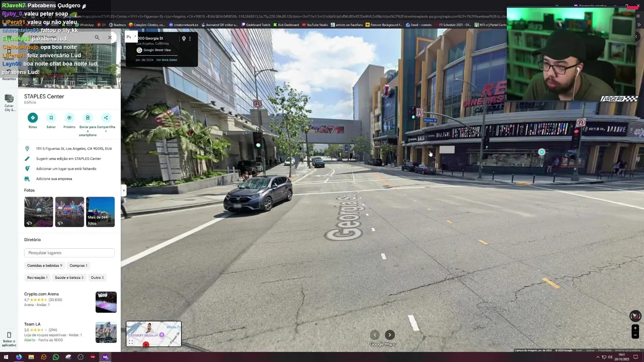644x362 pixels.
Task: Send STAPLES Center to smartphone icon
Action: 88,118
